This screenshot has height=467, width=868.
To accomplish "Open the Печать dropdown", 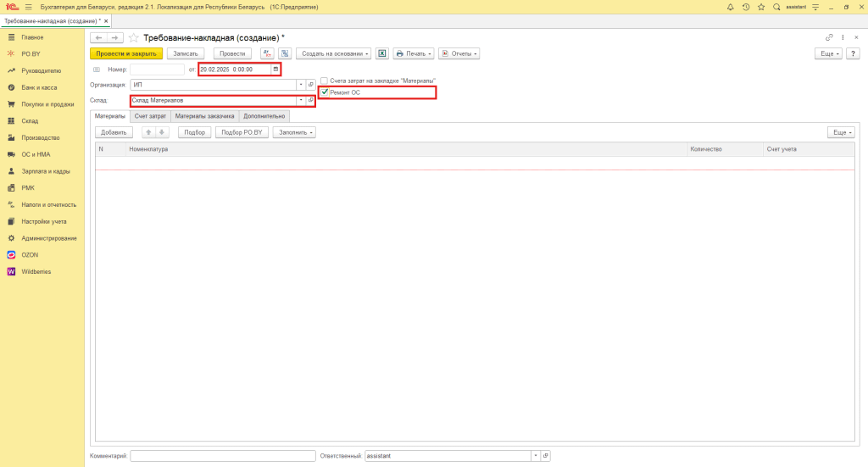I will [x=413, y=53].
